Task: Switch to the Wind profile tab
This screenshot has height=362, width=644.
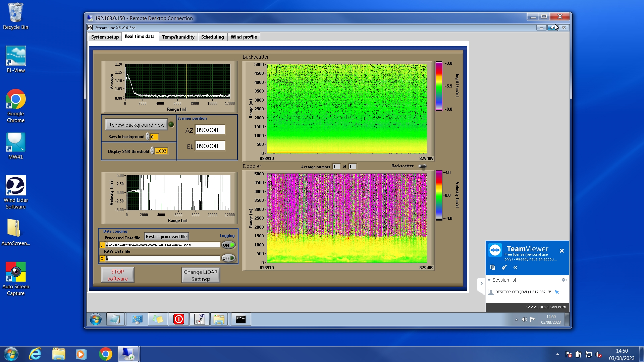Action: coord(244,37)
